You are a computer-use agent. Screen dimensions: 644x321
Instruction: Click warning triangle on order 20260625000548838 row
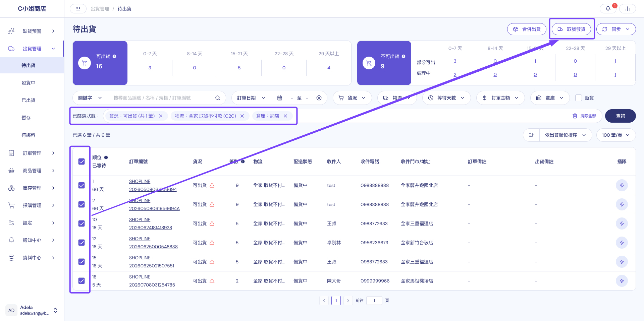[212, 243]
